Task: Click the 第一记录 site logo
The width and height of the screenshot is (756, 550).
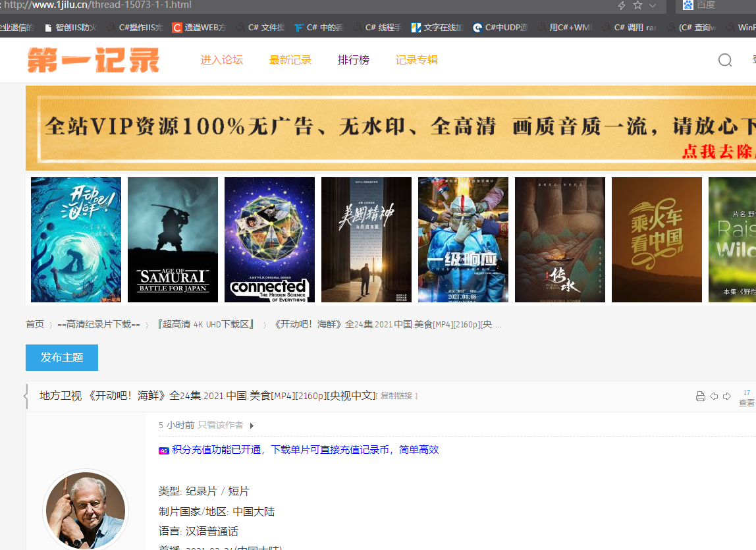Action: pos(92,59)
